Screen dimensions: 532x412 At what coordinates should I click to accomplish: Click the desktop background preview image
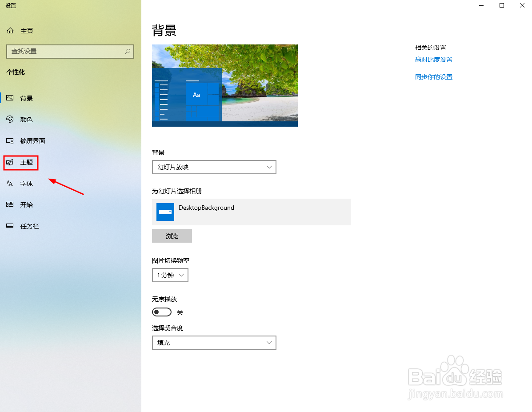(224, 85)
